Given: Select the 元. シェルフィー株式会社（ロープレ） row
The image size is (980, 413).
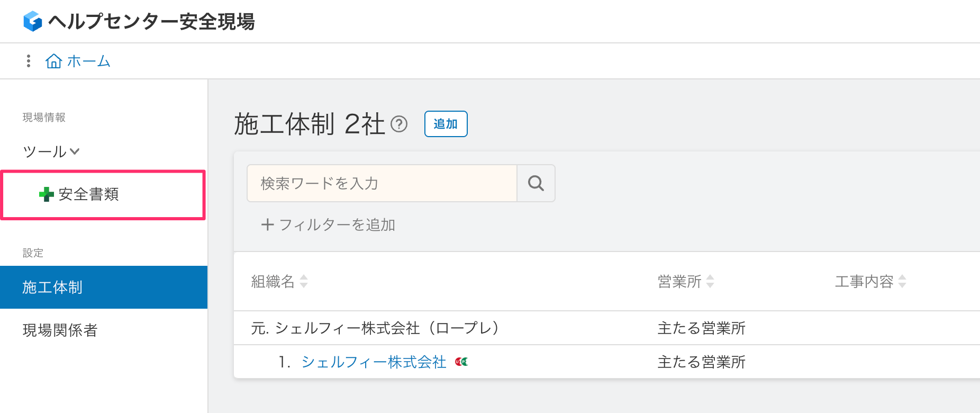Looking at the screenshot, I should click(x=375, y=328).
